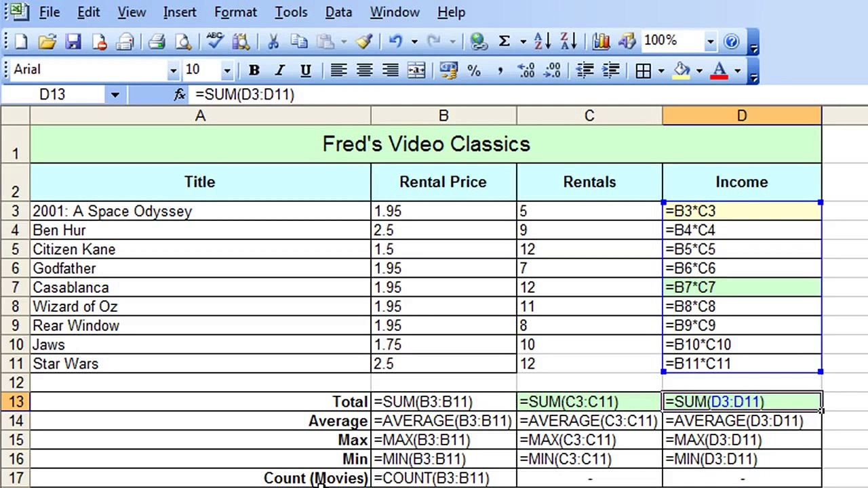Decrease the cell indent

click(x=585, y=70)
